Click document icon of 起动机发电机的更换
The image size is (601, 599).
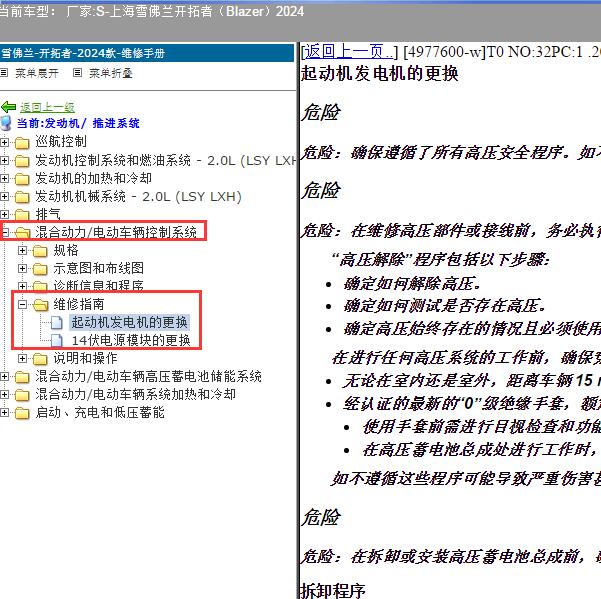[x=57, y=323]
